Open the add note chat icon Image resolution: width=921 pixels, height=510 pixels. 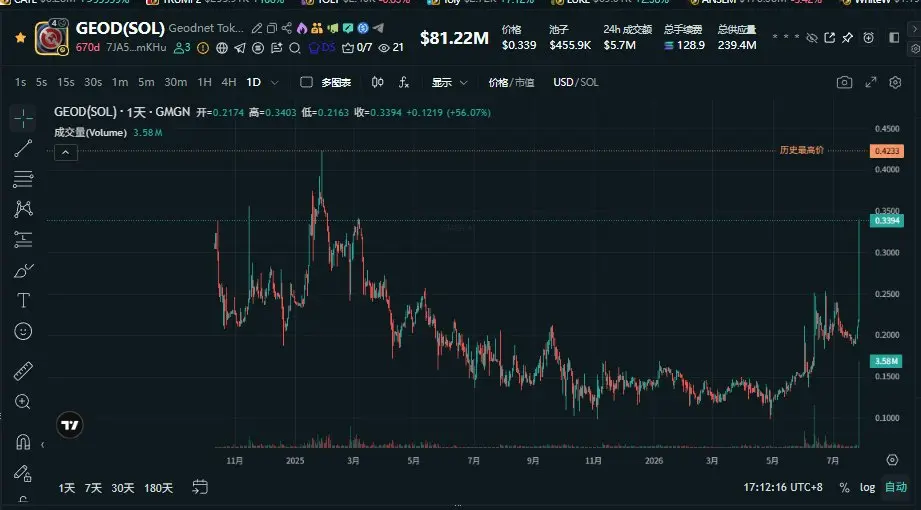coord(277,48)
